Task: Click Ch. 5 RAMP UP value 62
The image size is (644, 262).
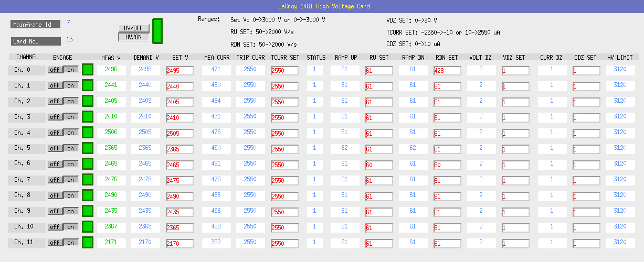Action: (344, 148)
